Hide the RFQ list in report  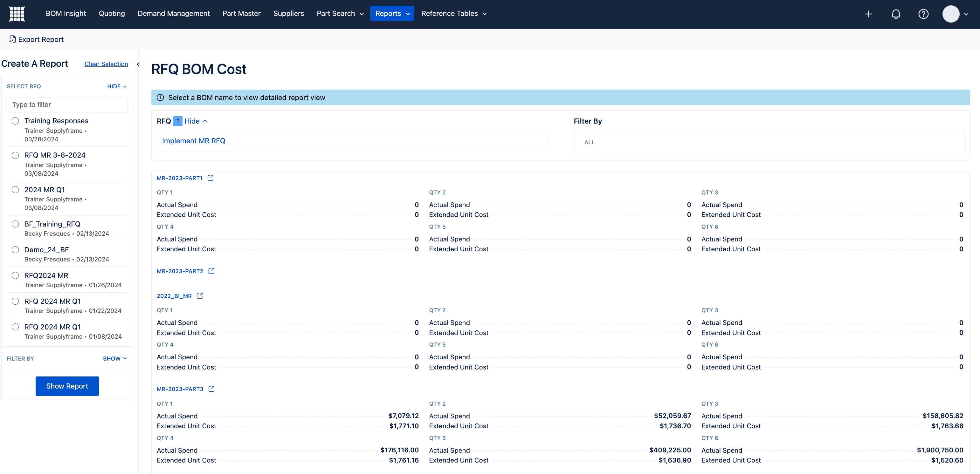coord(196,121)
